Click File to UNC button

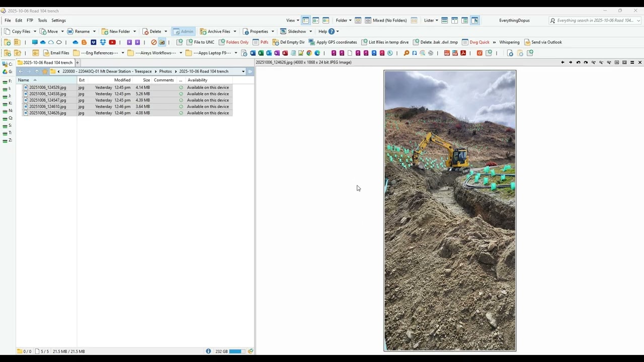(200, 42)
